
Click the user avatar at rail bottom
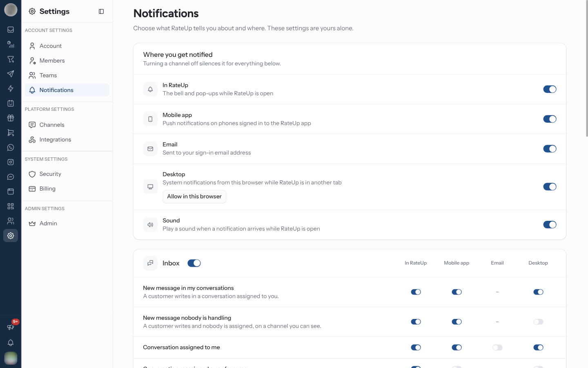point(11,358)
